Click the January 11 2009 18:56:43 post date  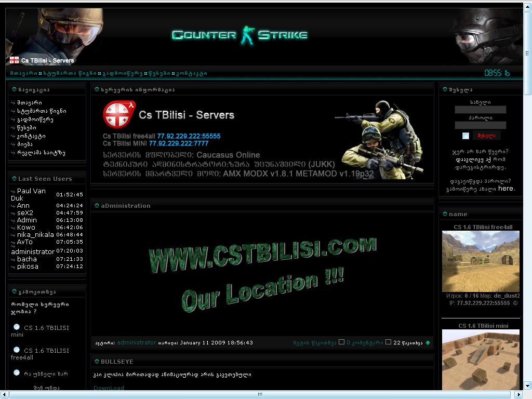point(216,343)
